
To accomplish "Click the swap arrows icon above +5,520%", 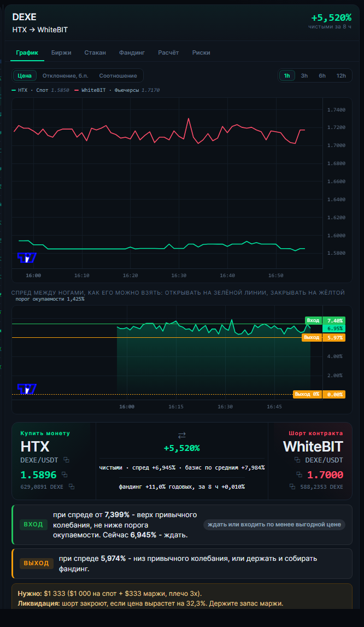I will pos(181,435).
